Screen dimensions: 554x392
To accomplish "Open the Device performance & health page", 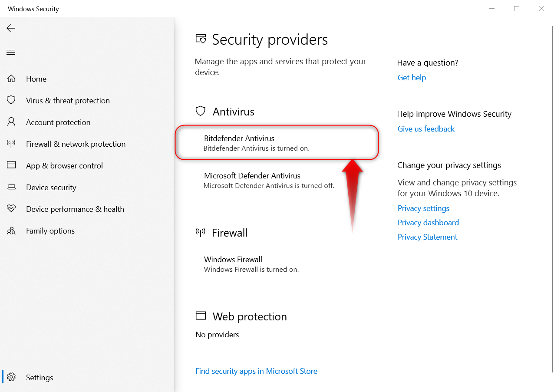I will click(x=75, y=209).
